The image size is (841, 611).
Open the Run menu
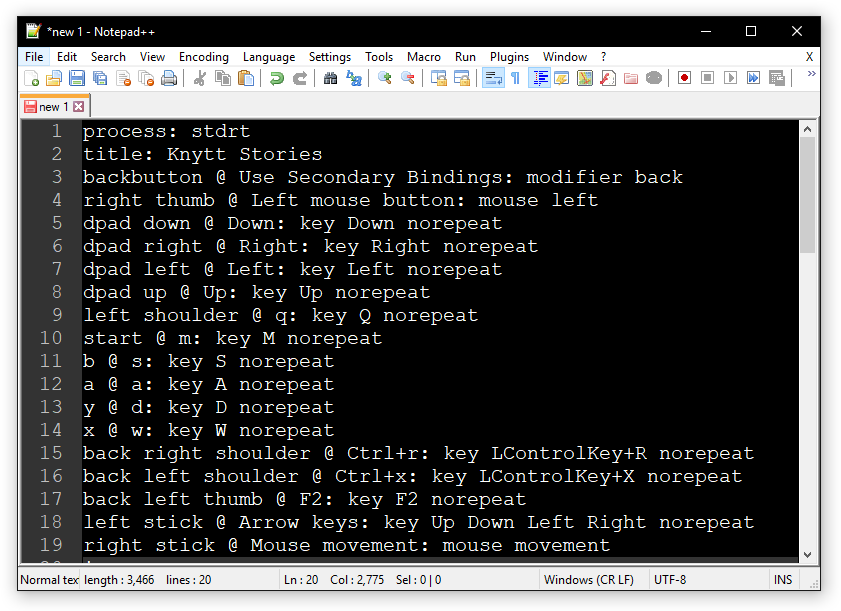pos(466,57)
